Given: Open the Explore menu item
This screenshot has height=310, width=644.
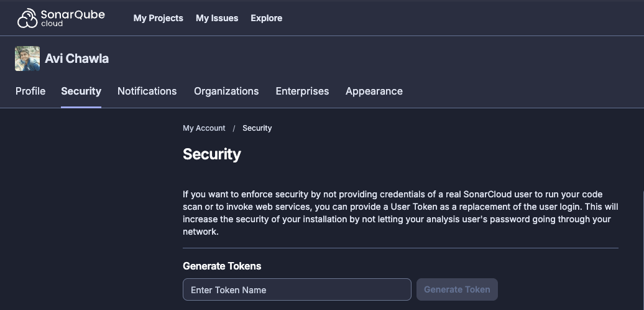Looking at the screenshot, I should (x=266, y=18).
